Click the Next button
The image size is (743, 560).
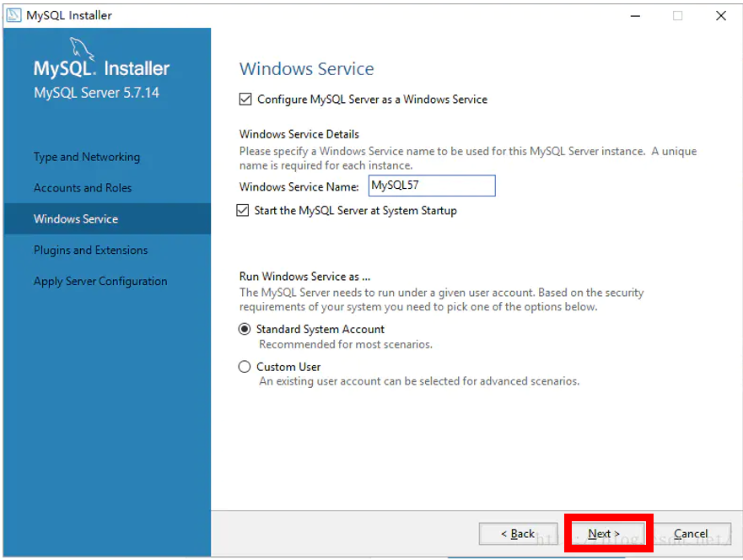606,533
